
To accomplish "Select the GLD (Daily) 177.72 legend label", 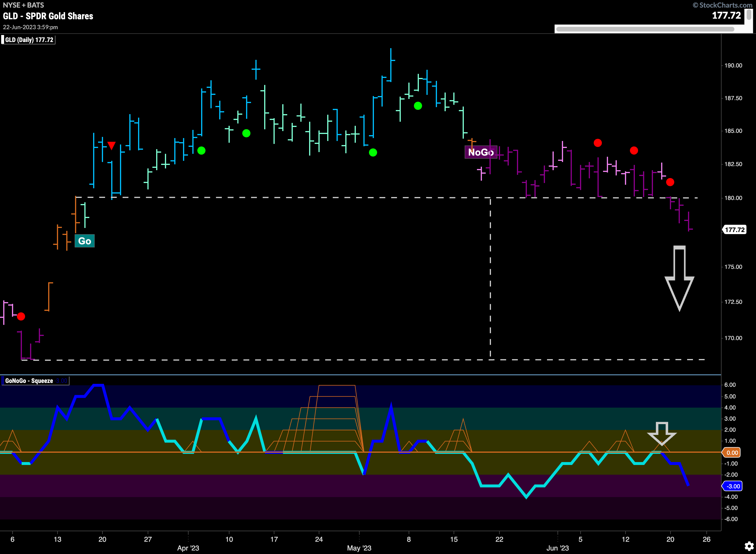I will [28, 40].
